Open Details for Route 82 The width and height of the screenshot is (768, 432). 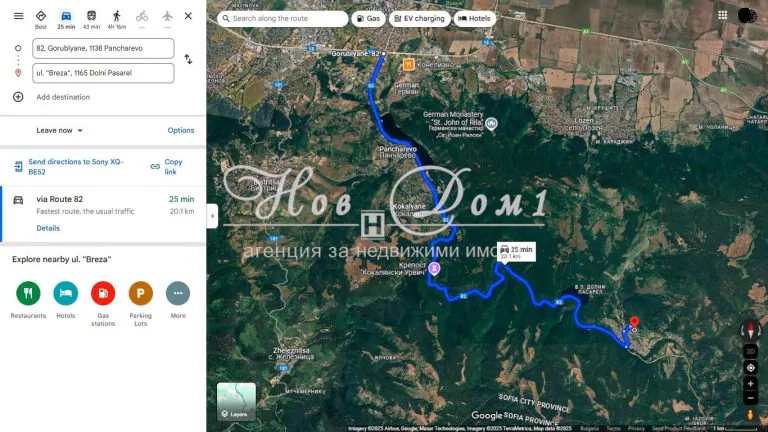48,228
